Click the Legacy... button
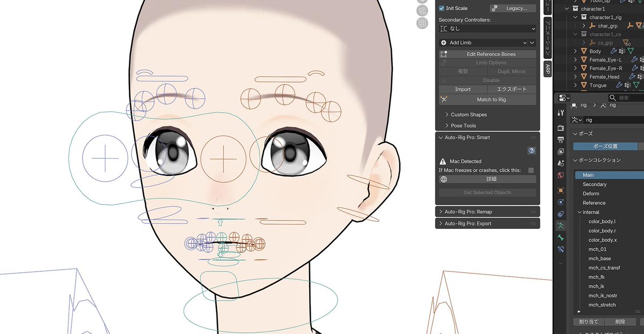The width and height of the screenshot is (644, 334). 513,9
